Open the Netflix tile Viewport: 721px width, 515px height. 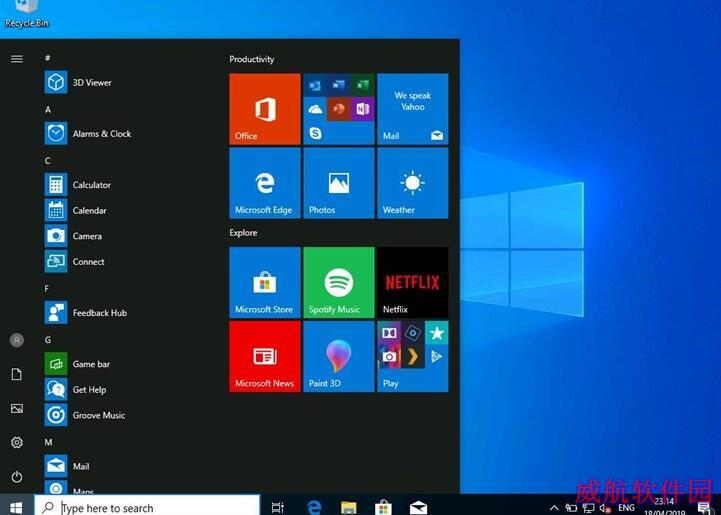pos(412,282)
